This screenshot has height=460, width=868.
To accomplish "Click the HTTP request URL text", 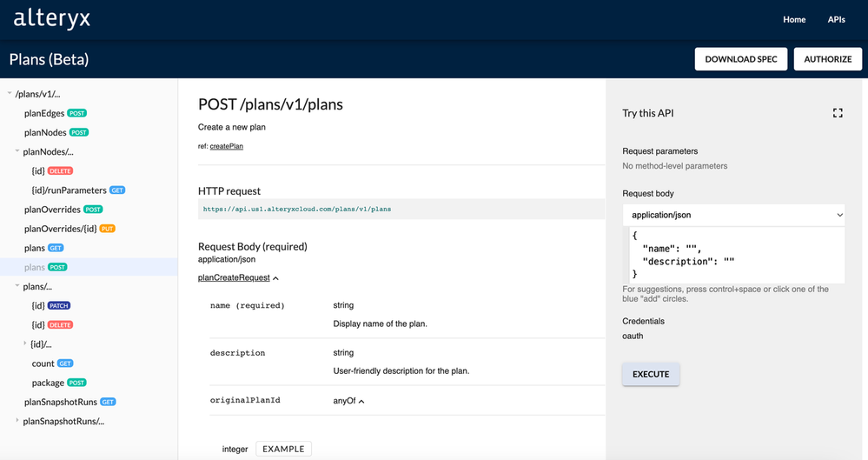I will pos(296,209).
